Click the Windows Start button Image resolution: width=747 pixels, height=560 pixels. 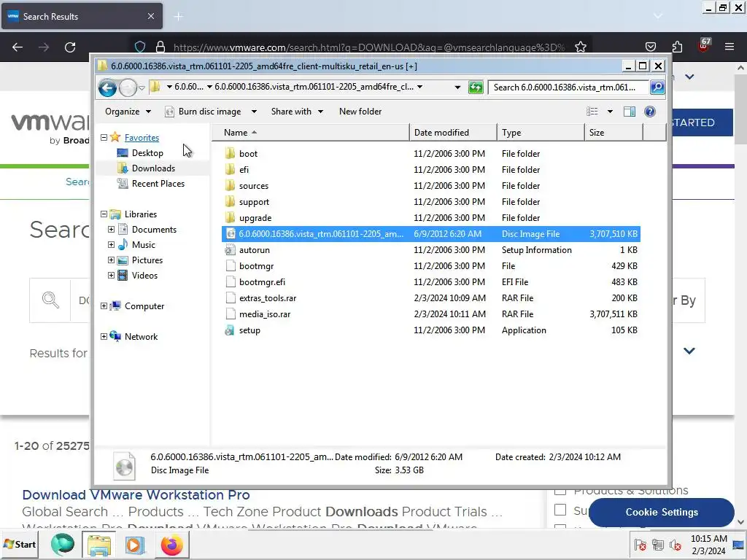(20, 544)
